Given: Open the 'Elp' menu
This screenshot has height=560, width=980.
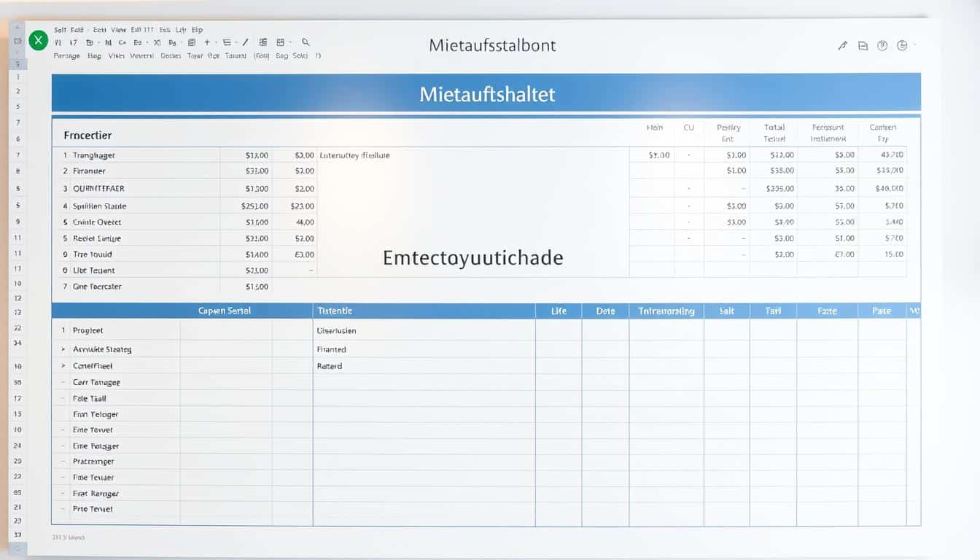Looking at the screenshot, I should pyautogui.click(x=197, y=30).
